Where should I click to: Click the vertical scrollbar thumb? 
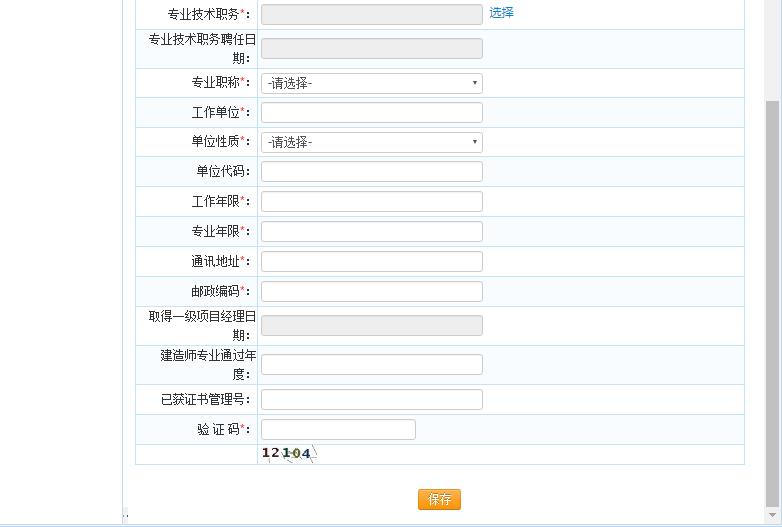click(773, 300)
